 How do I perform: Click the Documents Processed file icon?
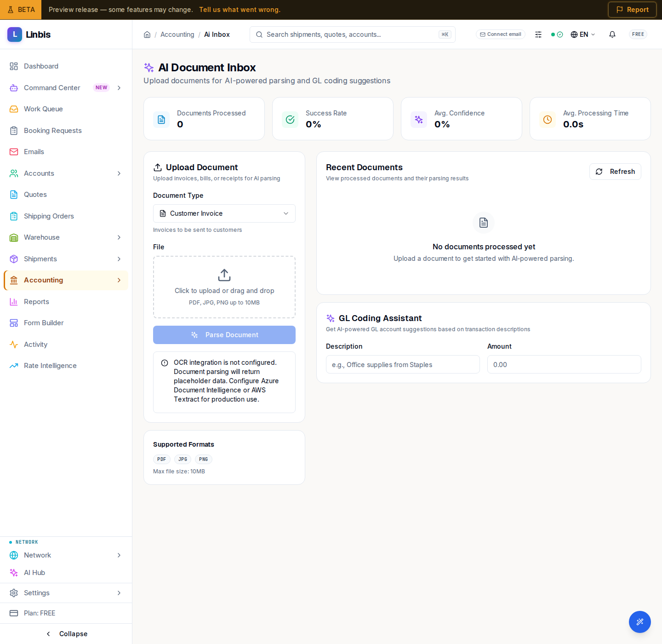pos(161,120)
